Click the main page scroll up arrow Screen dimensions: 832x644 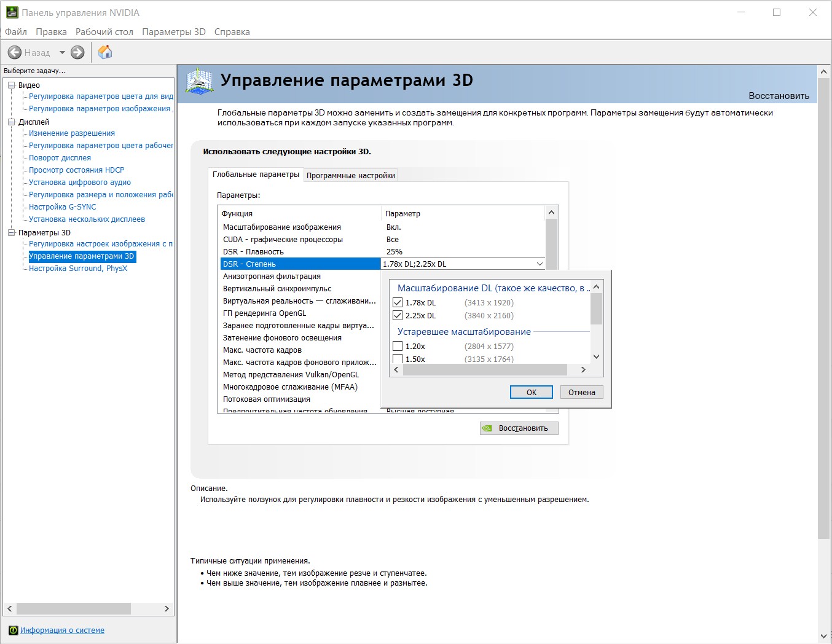pyautogui.click(x=824, y=72)
